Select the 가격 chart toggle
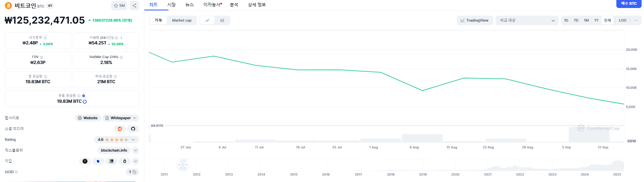644x182 pixels. 158,20
